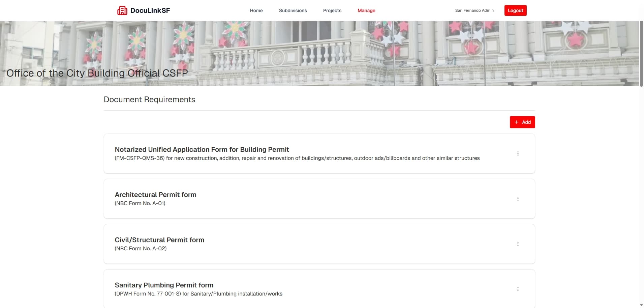The width and height of the screenshot is (644, 308).
Task: Navigate to the Projects page
Action: 332,10
